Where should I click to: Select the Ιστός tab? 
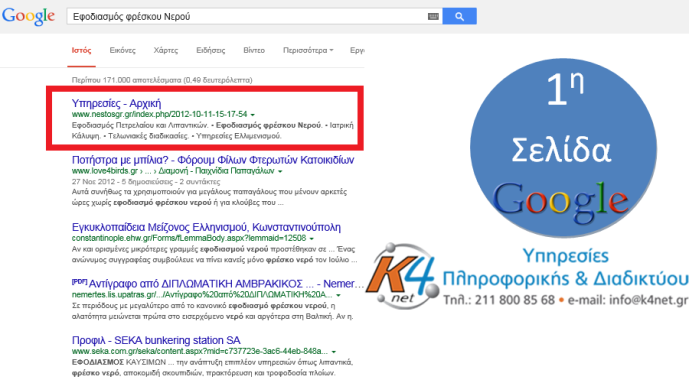pyautogui.click(x=81, y=51)
